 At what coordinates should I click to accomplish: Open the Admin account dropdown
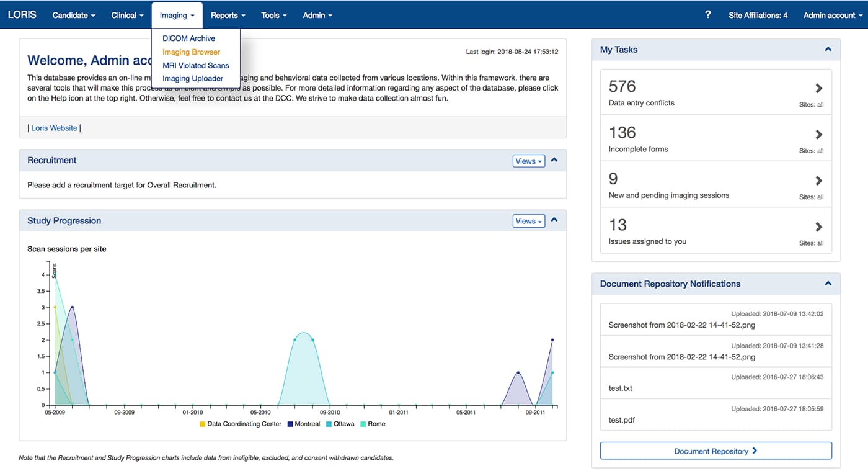pyautogui.click(x=829, y=14)
